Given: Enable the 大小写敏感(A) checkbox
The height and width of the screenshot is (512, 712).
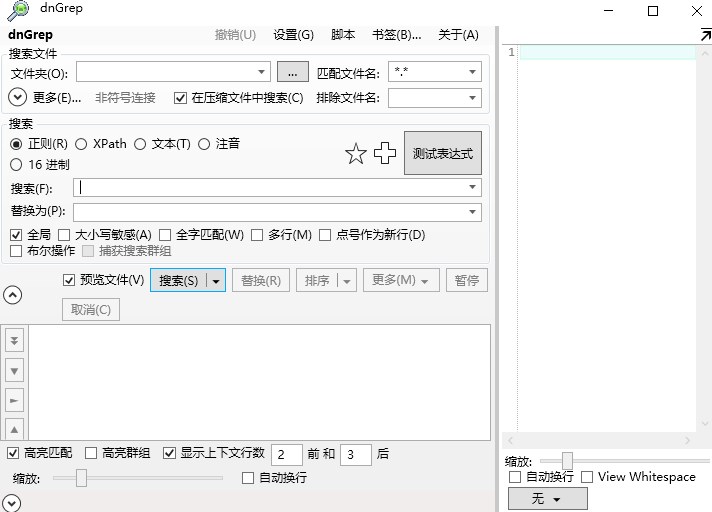Looking at the screenshot, I should (x=65, y=235).
